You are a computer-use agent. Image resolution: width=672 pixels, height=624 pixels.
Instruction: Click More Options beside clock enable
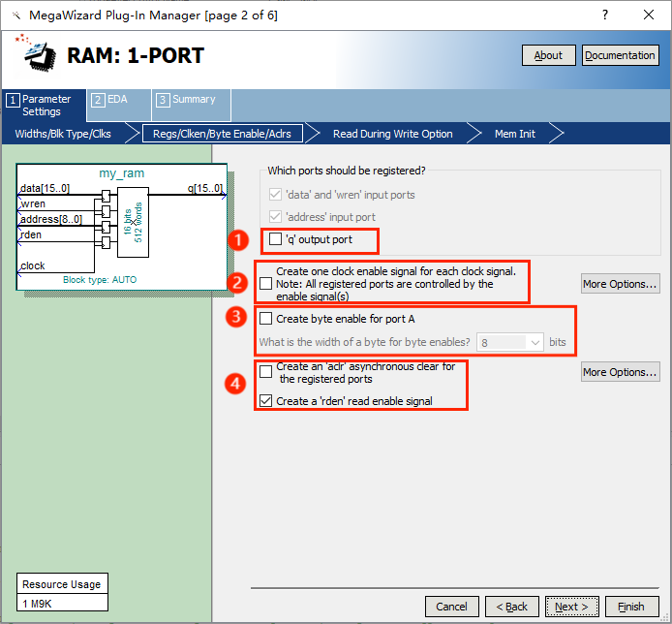620,284
